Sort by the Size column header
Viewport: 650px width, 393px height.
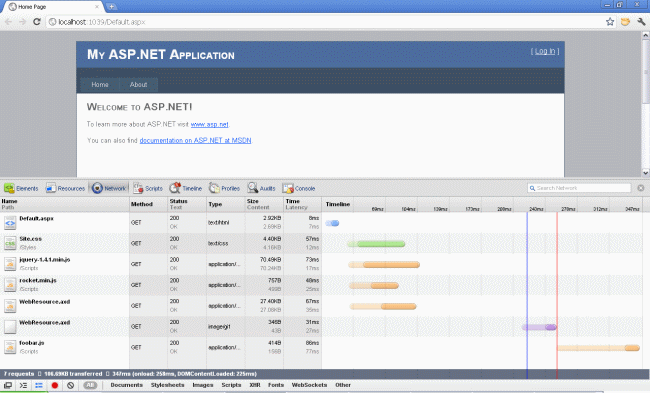coord(264,204)
